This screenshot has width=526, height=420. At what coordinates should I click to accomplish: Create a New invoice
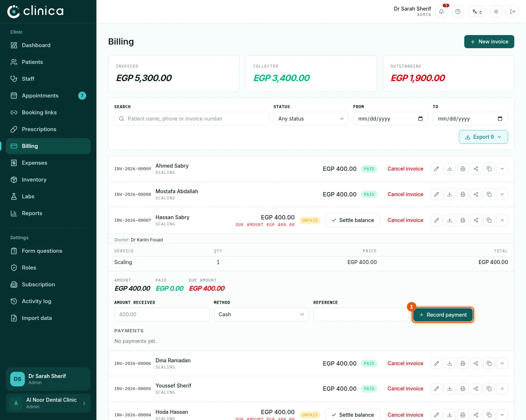(x=489, y=42)
